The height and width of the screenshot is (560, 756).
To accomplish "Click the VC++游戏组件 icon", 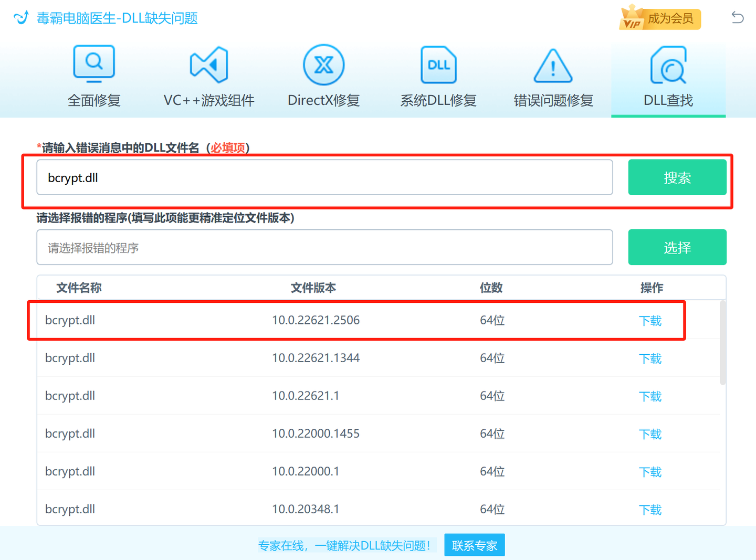I will 208,63.
